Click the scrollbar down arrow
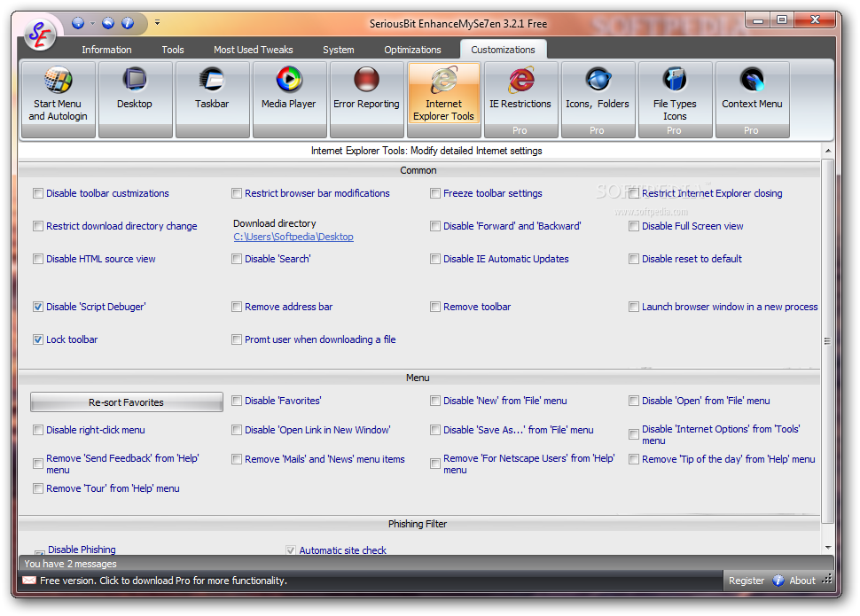This screenshot has height=616, width=860. pos(828,548)
